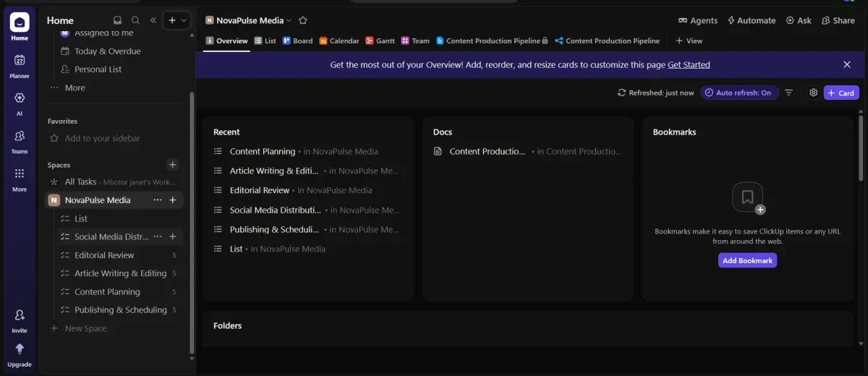Dismiss the Overview banner with X
The width and height of the screenshot is (868, 376).
847,64
